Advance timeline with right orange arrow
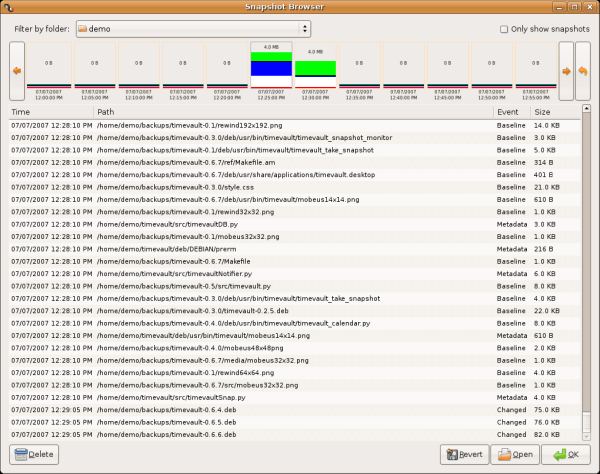 point(566,71)
